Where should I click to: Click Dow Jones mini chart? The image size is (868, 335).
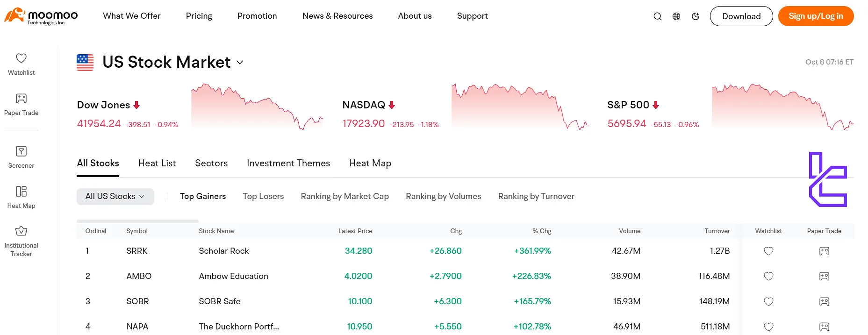click(x=257, y=107)
